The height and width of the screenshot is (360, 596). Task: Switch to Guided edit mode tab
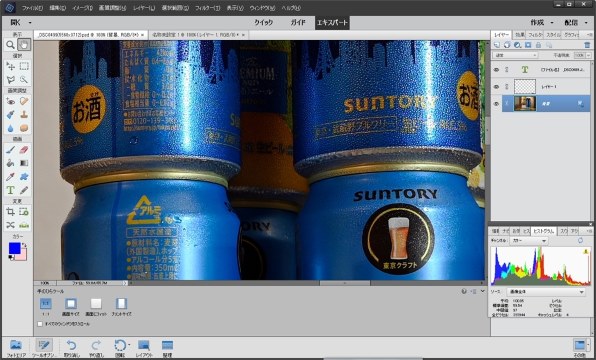(298, 23)
